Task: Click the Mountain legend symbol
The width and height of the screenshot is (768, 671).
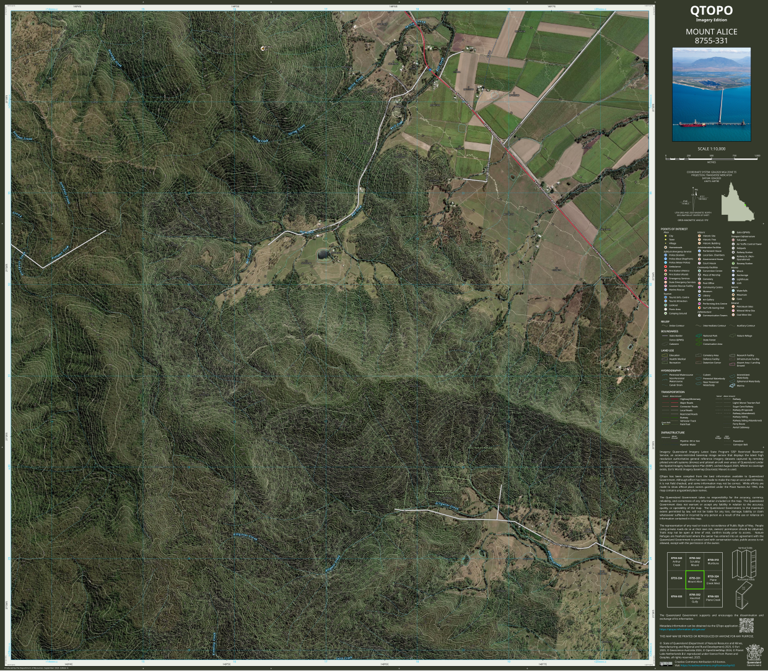Action: tap(733, 295)
